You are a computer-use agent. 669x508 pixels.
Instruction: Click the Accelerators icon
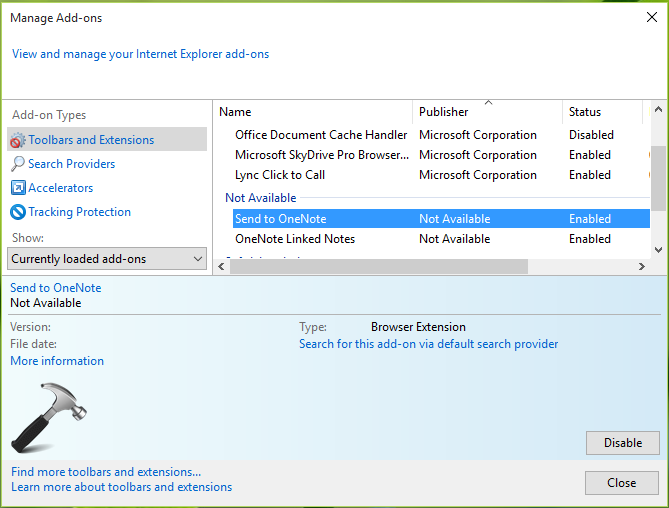pos(18,188)
